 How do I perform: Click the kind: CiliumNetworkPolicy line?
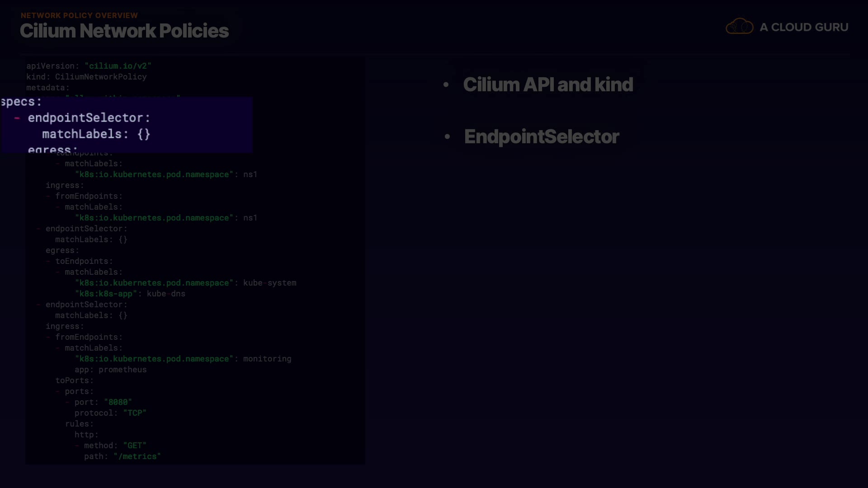86,77
